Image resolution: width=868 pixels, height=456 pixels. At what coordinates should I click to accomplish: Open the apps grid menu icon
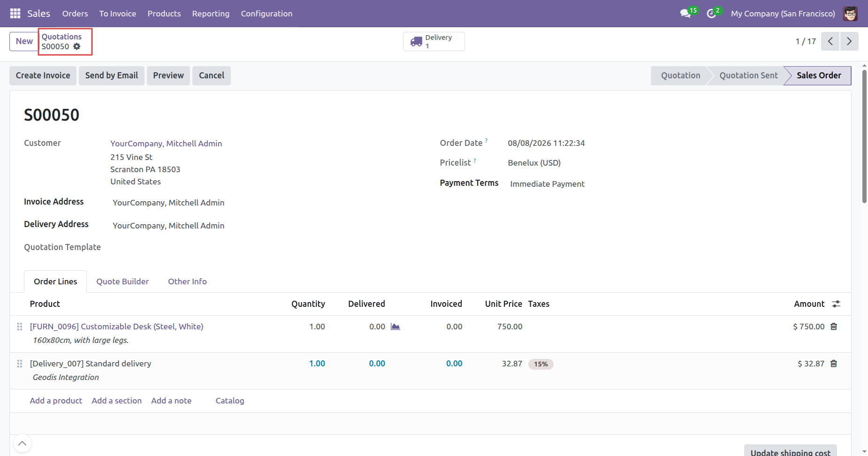[15, 14]
